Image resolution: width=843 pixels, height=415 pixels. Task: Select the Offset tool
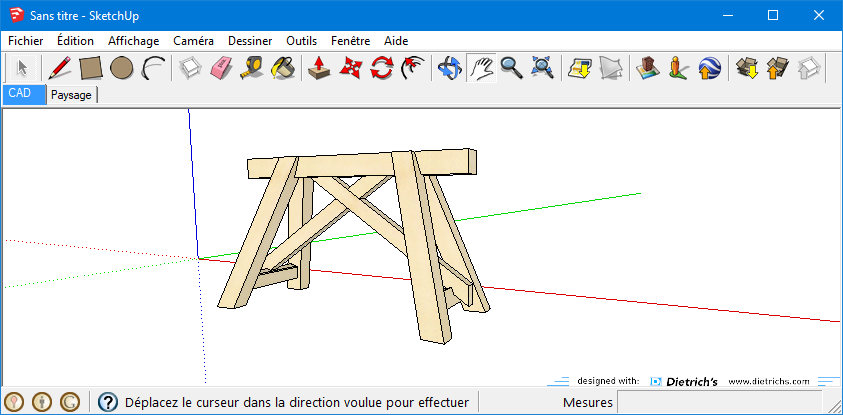pos(413,68)
